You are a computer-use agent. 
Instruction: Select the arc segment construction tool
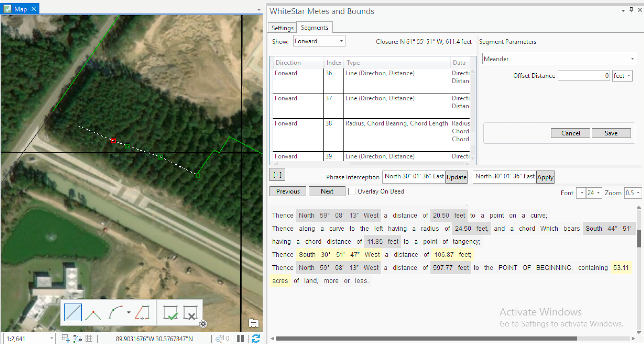click(116, 312)
